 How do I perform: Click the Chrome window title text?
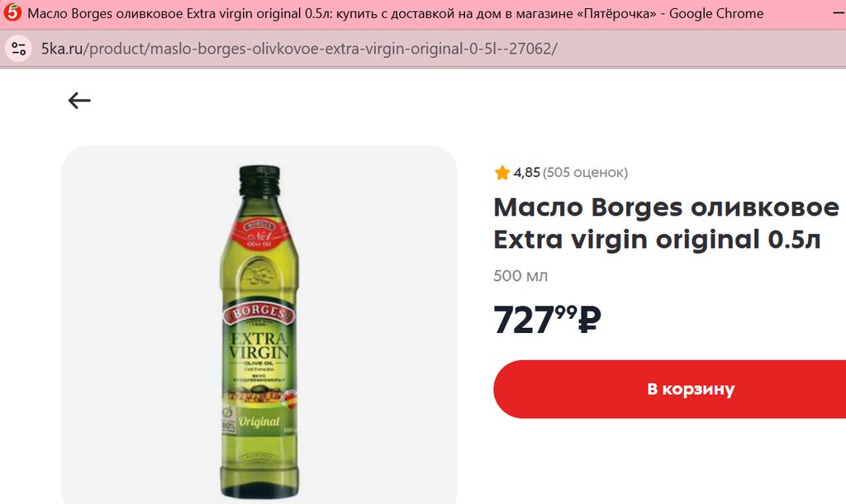click(396, 13)
